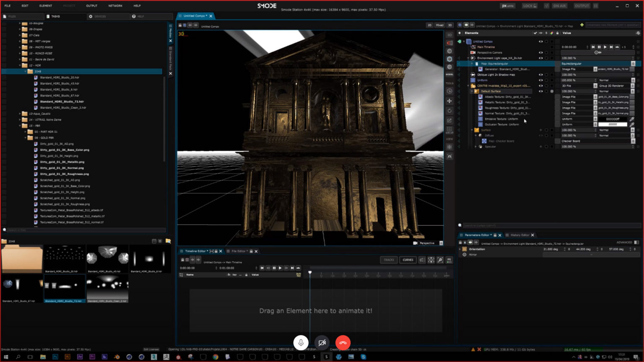Click the second cube shading icon in viewport
Image resolution: width=644 pixels, height=362 pixels.
[449, 59]
